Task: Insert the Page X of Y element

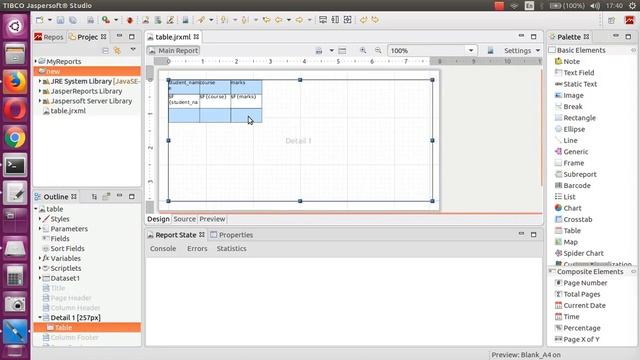Action: pos(577,339)
